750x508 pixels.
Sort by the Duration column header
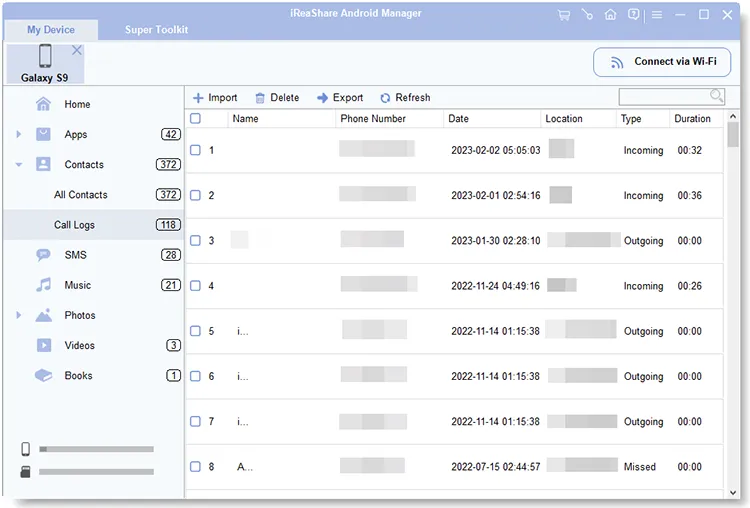pyautogui.click(x=697, y=119)
